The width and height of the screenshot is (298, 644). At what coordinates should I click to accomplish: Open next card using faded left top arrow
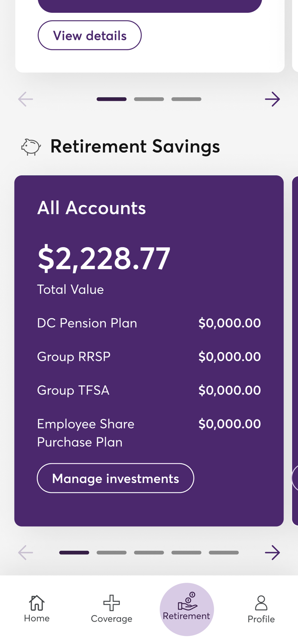coord(25,99)
